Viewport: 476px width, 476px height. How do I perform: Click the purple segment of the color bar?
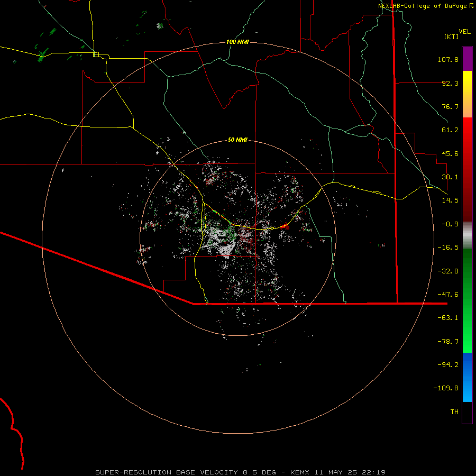pyautogui.click(x=467, y=59)
